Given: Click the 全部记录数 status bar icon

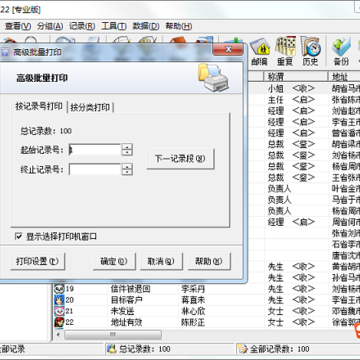Looking at the screenshot, I should coord(243,349).
